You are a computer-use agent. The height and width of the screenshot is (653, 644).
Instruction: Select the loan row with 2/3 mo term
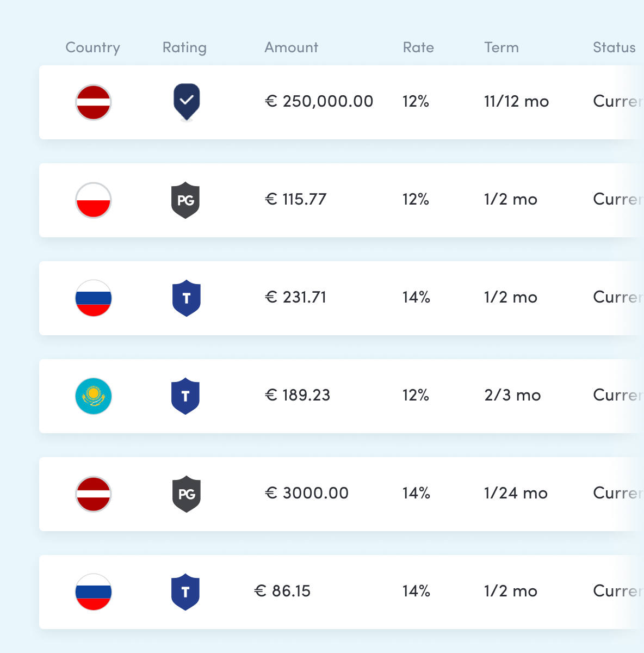pyautogui.click(x=512, y=396)
